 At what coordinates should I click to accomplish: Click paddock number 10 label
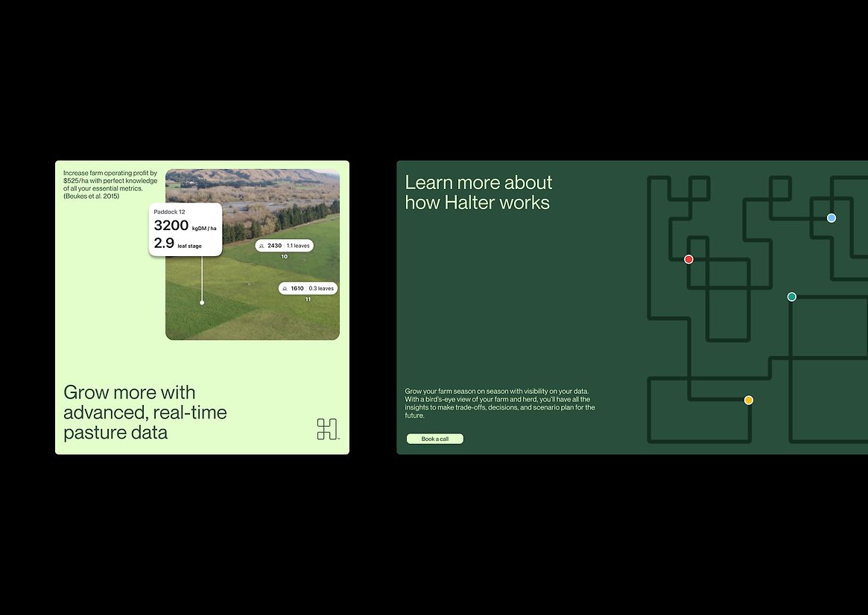tap(284, 257)
